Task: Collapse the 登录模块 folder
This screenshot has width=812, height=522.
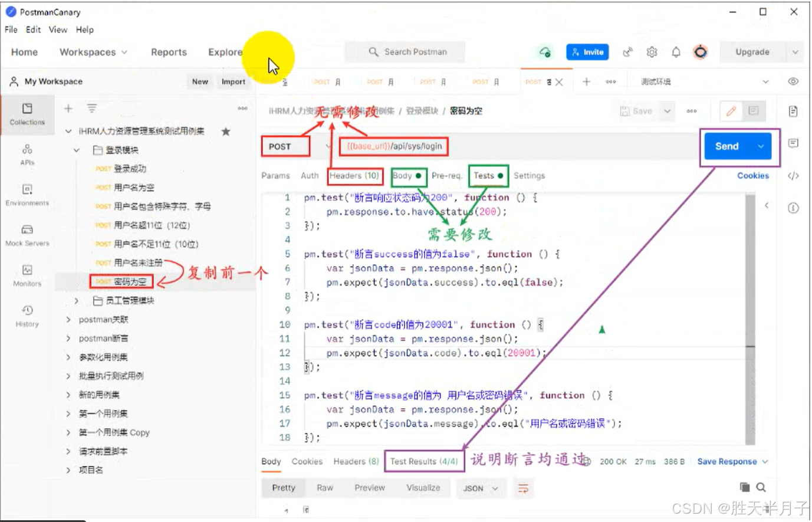Action: pyautogui.click(x=77, y=150)
